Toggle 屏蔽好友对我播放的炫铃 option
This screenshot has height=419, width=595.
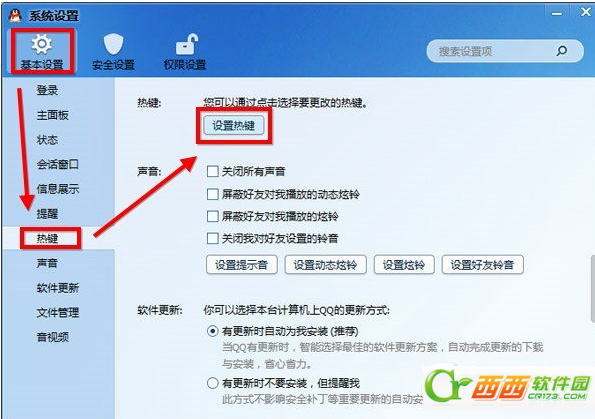tap(212, 216)
